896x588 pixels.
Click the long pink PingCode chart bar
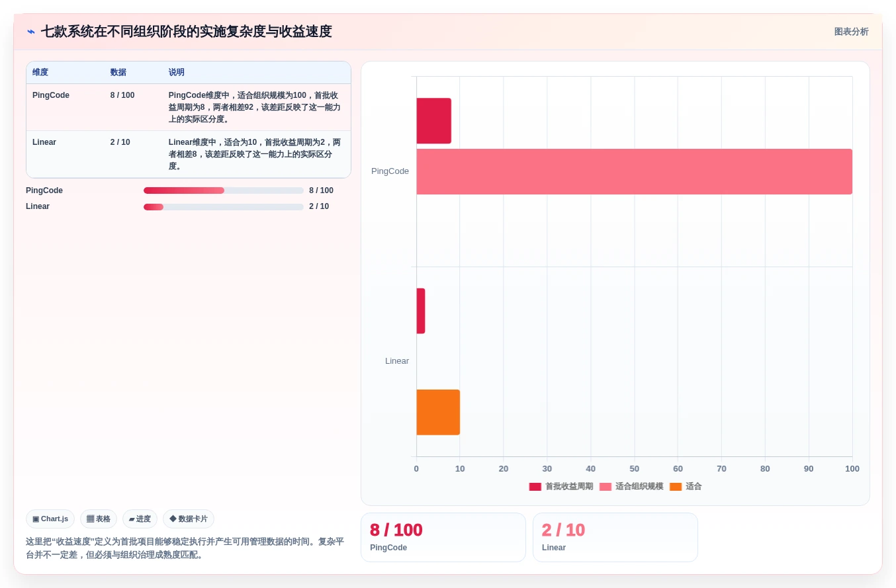pos(634,171)
